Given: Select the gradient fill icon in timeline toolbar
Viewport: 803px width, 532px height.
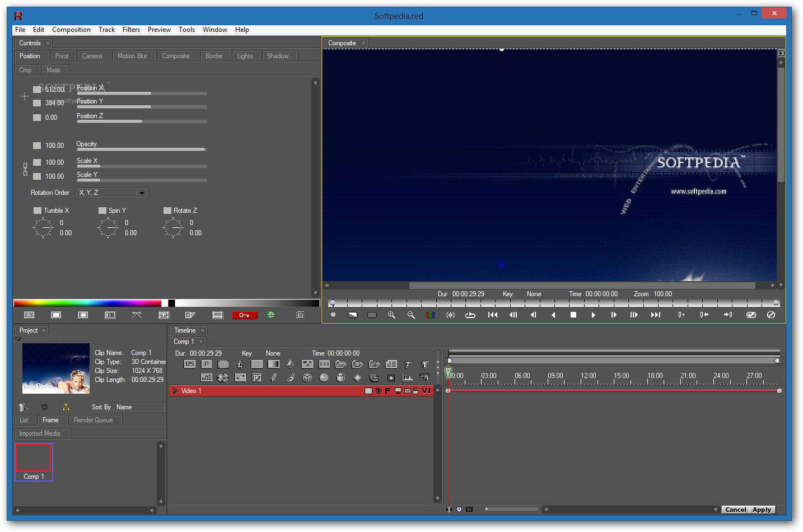Looking at the screenshot, I should tap(274, 364).
